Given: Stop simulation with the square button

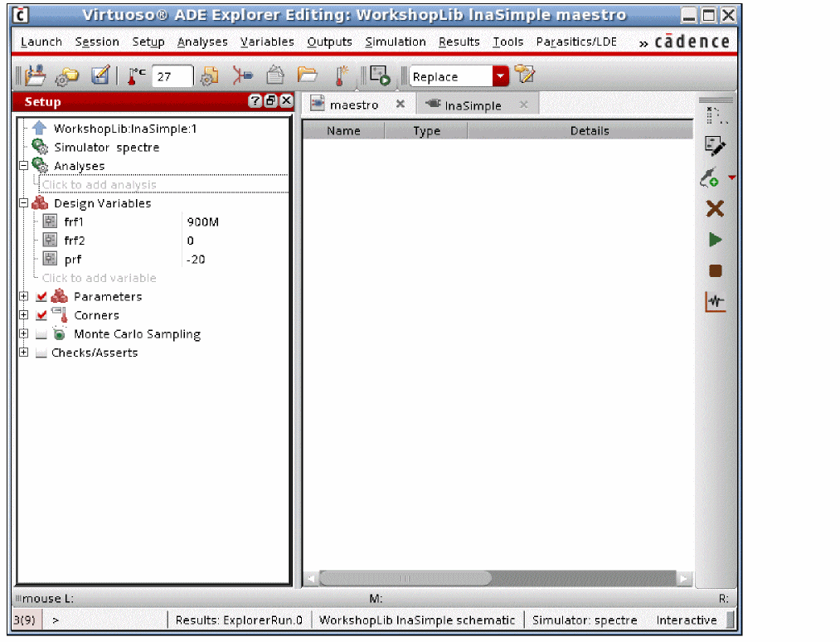Looking at the screenshot, I should (715, 271).
